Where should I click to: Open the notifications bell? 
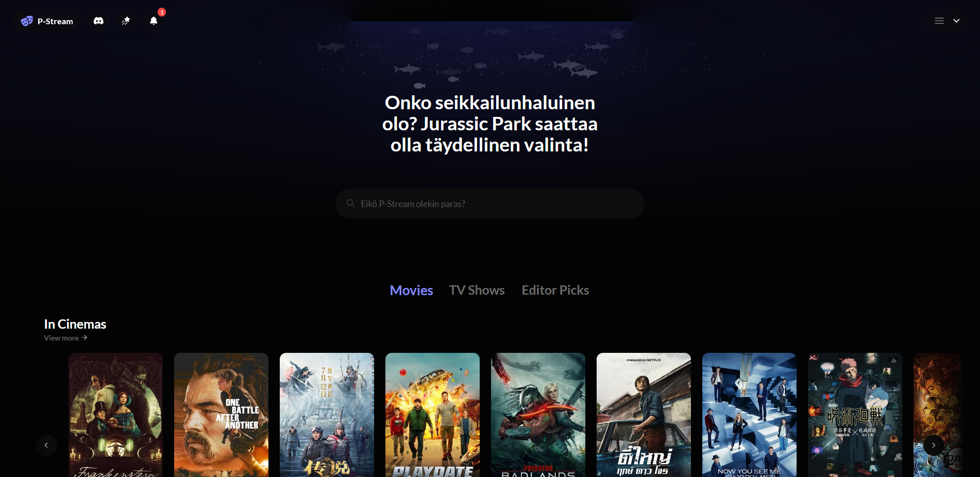[154, 21]
